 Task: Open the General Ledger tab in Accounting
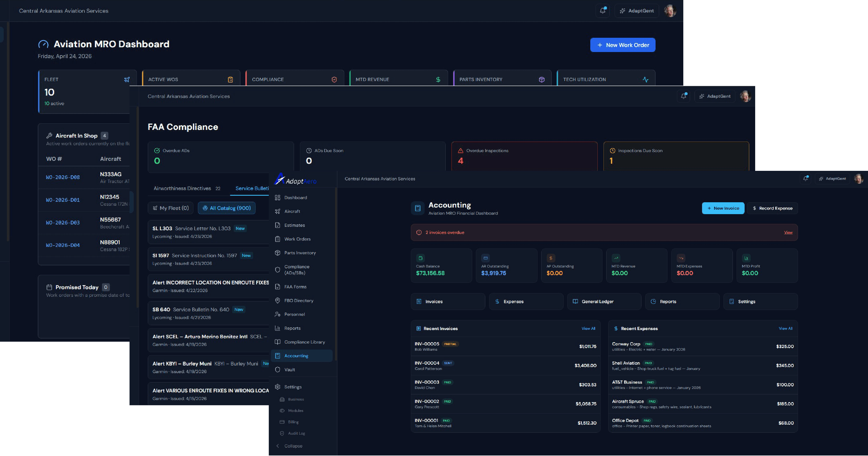coord(604,302)
